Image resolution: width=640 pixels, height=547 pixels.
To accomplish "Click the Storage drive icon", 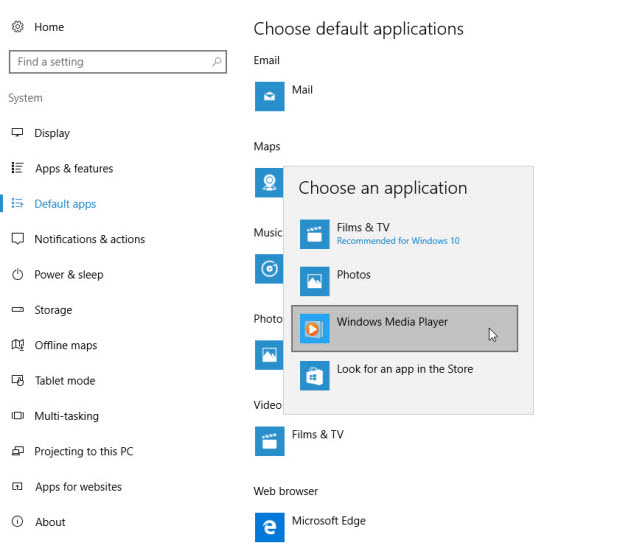I will 18,309.
